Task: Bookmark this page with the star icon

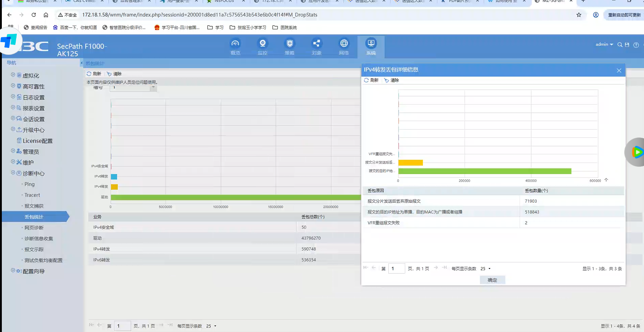Action: [x=579, y=15]
